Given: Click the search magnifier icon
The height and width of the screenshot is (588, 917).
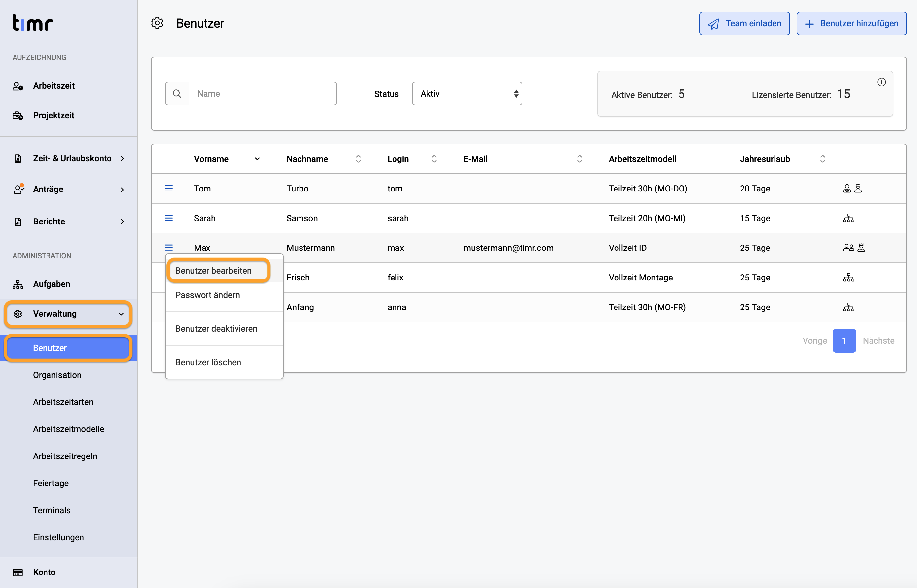Looking at the screenshot, I should pos(177,94).
